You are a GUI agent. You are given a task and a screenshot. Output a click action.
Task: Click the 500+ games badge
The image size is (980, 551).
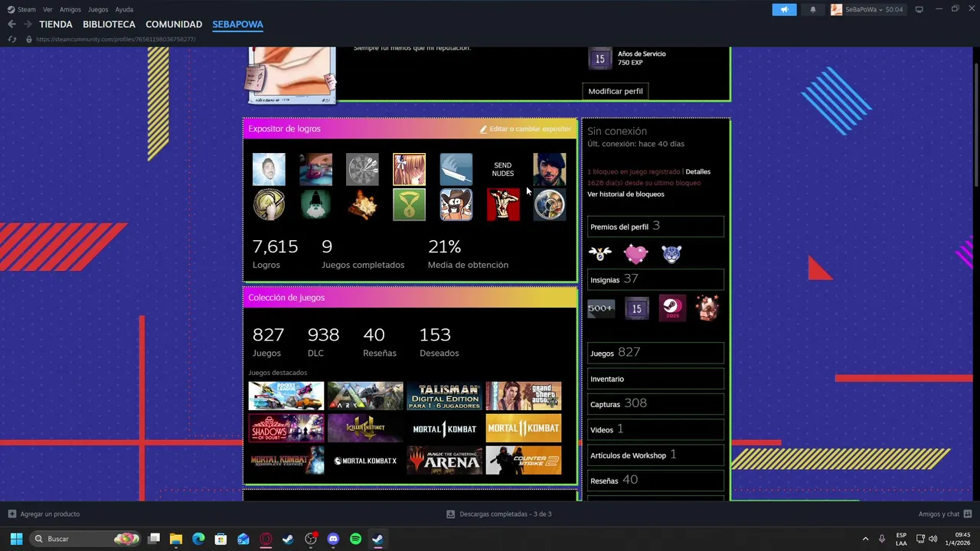(601, 308)
